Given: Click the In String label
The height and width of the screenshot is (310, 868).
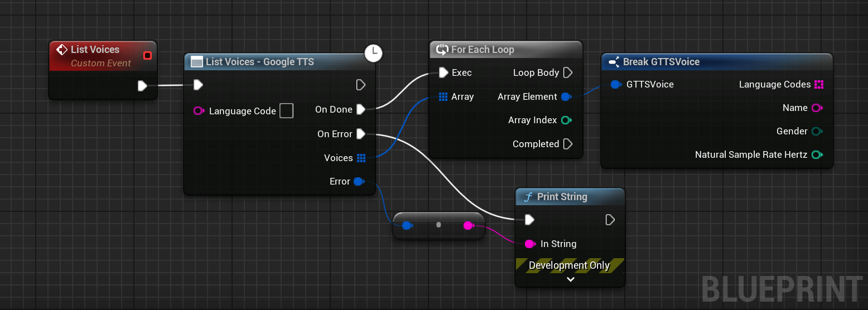Looking at the screenshot, I should point(558,244).
